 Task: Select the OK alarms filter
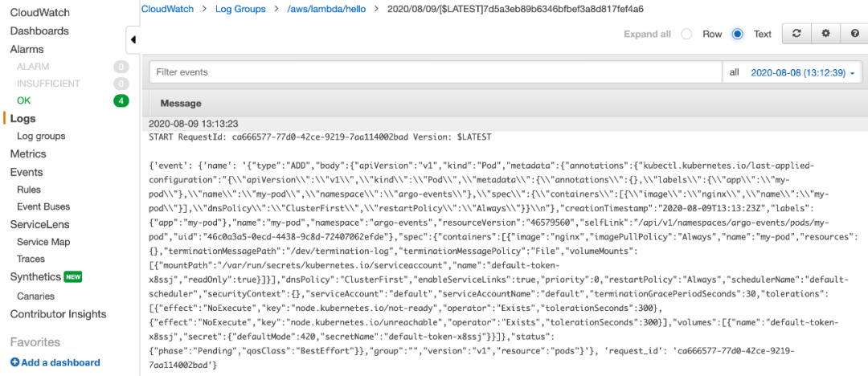[x=24, y=100]
